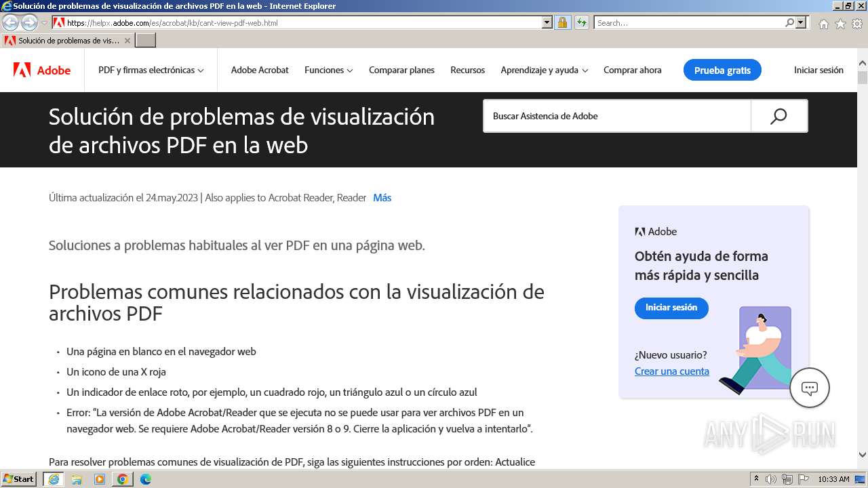868x488 pixels.
Task: Click the clock showing 10:33 AM
Action: (x=833, y=479)
